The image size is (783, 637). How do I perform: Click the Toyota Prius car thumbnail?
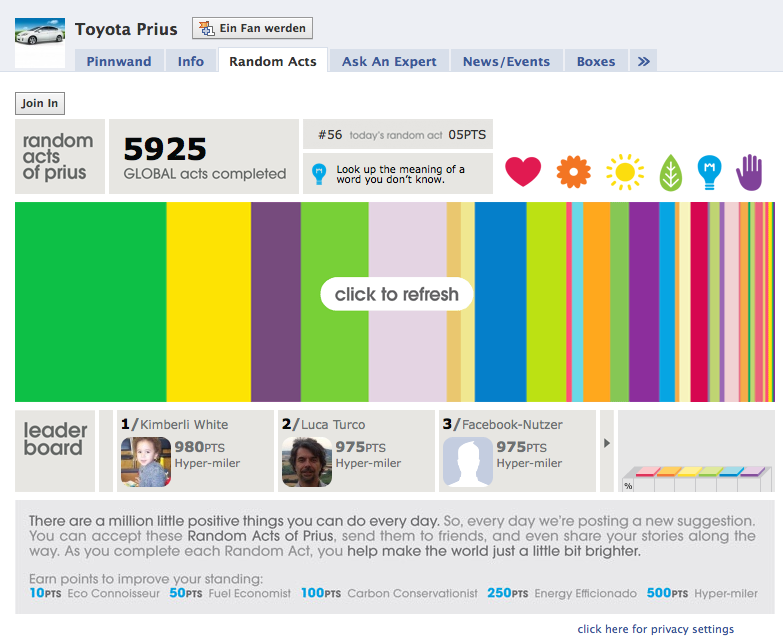click(x=40, y=37)
